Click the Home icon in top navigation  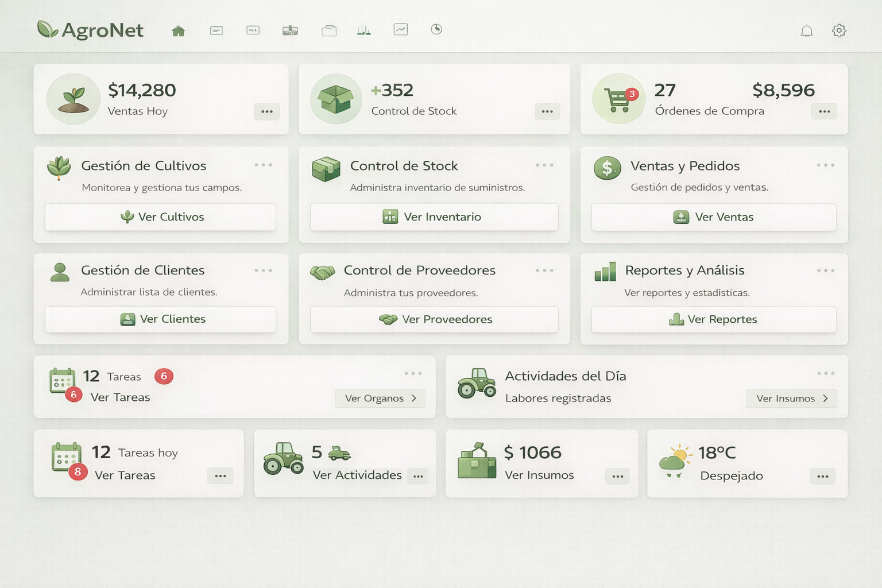(x=179, y=31)
